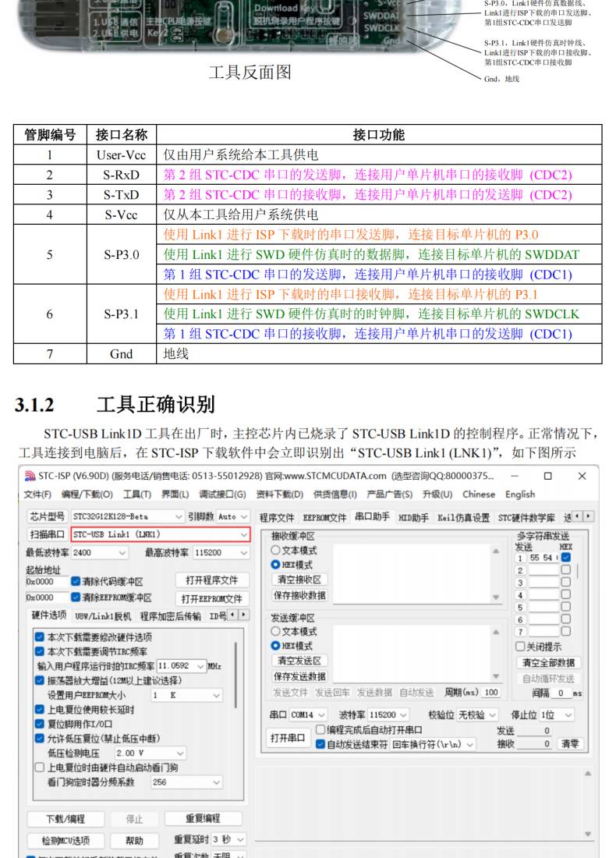The height and width of the screenshot is (858, 616).
Task: Enable 编程完成后自动打开串口 checkbox
Action: pos(320,730)
